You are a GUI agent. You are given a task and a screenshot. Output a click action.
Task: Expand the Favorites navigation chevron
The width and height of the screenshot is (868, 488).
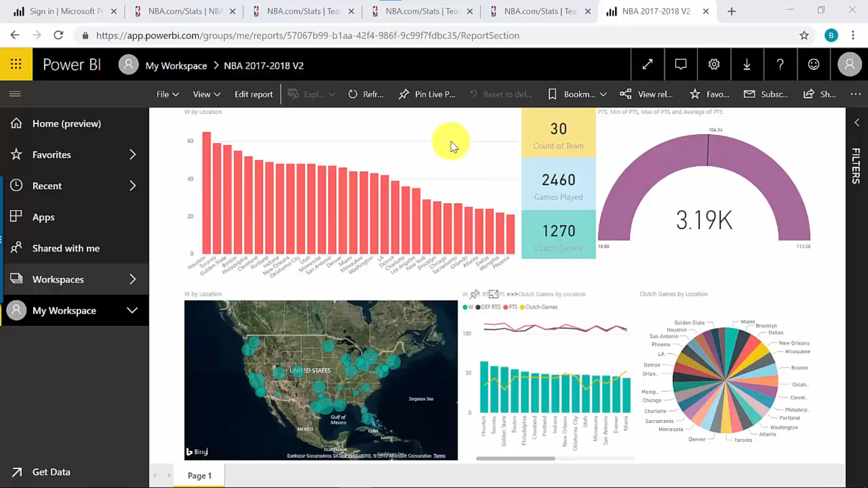132,155
